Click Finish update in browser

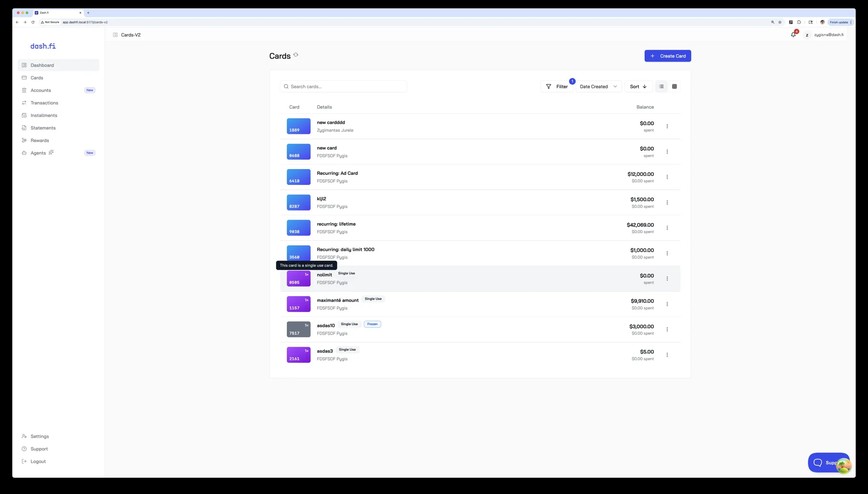(x=841, y=22)
